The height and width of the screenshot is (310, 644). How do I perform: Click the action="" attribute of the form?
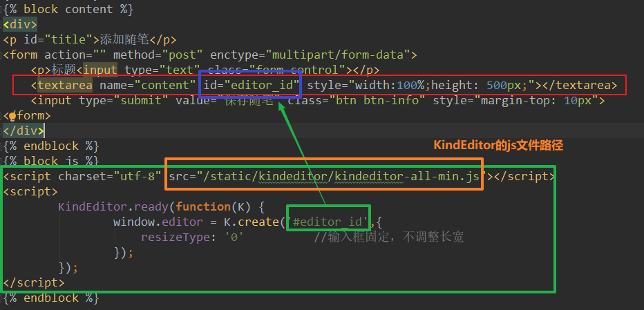coord(75,55)
